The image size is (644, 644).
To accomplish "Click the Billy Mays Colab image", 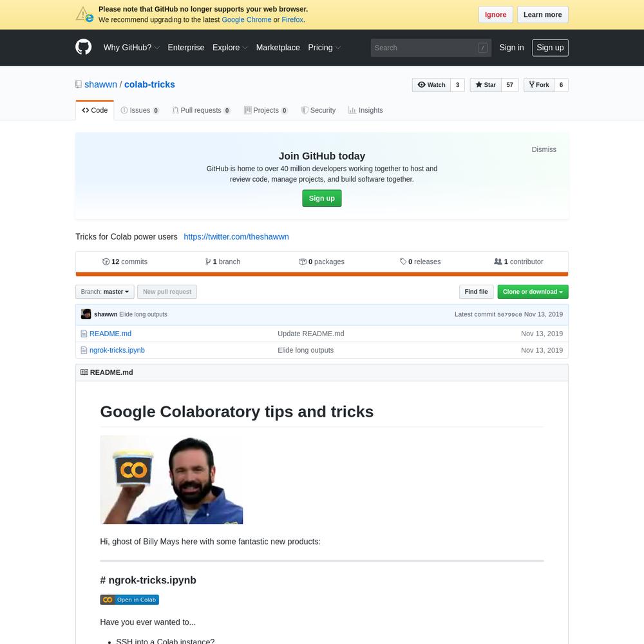I will tap(172, 480).
